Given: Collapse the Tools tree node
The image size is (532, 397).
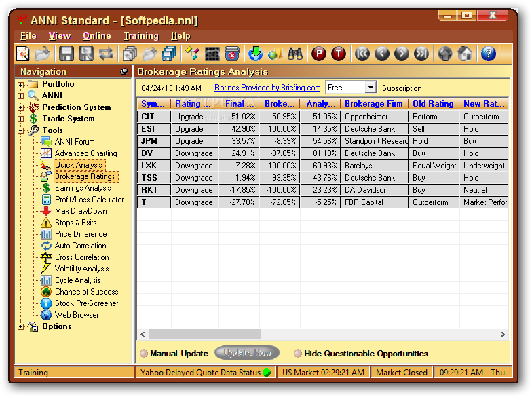Looking at the screenshot, I should point(20,130).
